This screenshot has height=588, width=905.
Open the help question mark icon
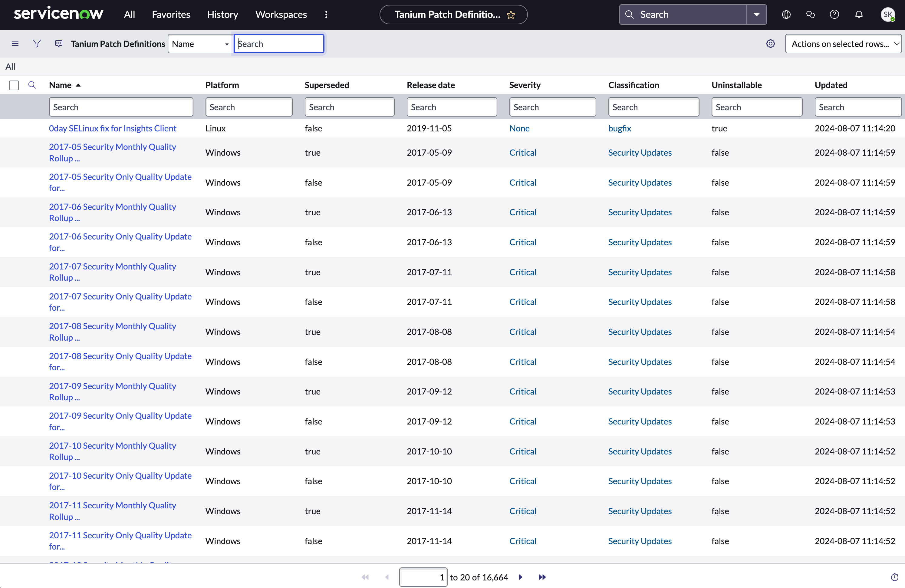point(834,15)
